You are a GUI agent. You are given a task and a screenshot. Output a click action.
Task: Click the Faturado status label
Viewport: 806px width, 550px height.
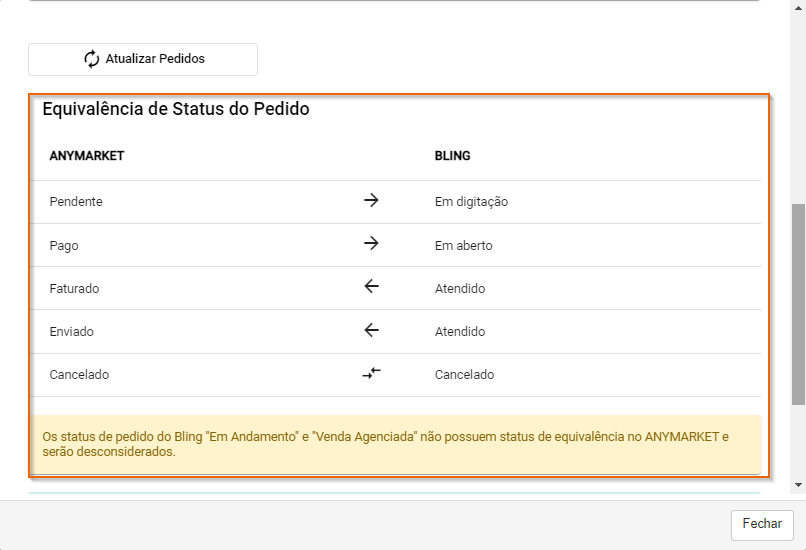click(75, 289)
